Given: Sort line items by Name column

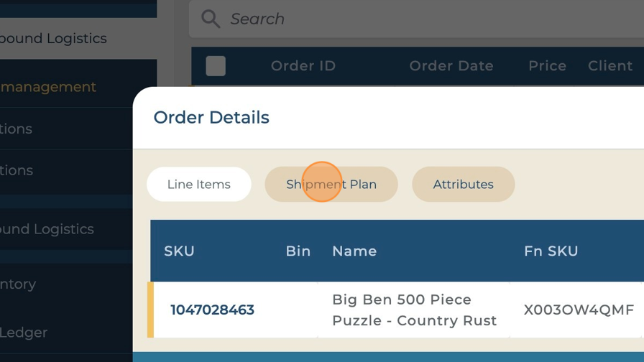Looking at the screenshot, I should (354, 251).
